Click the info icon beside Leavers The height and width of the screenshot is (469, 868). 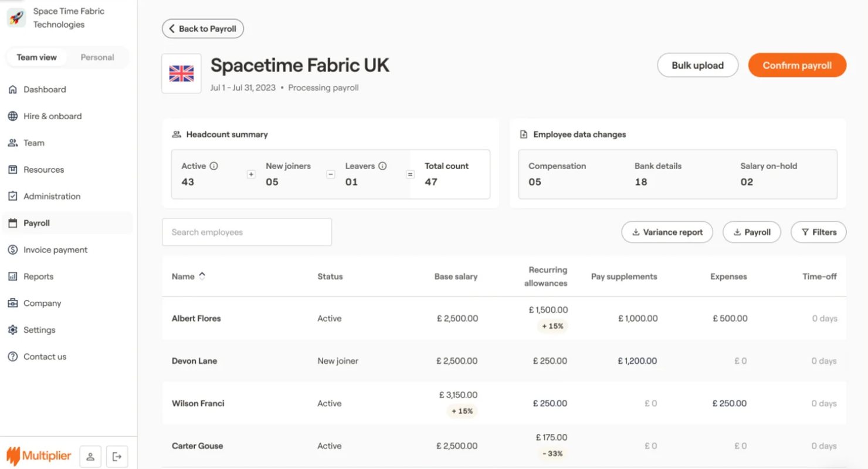[x=382, y=166]
